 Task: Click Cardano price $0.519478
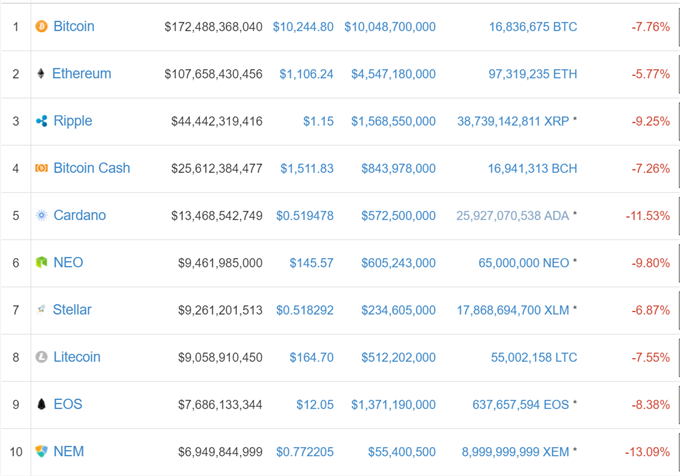tap(305, 216)
